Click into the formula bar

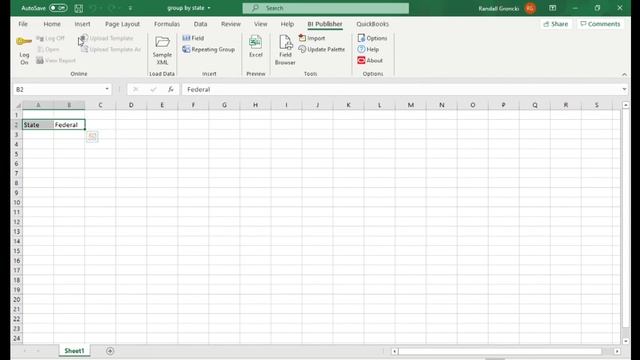tap(401, 89)
